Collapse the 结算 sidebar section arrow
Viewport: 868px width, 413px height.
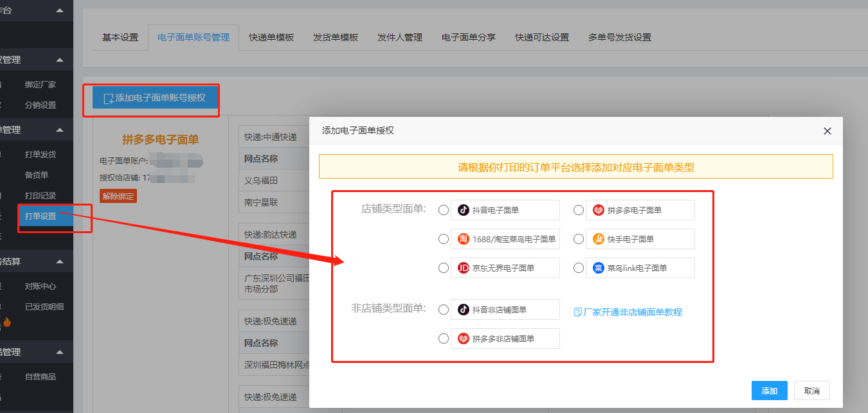tap(60, 261)
